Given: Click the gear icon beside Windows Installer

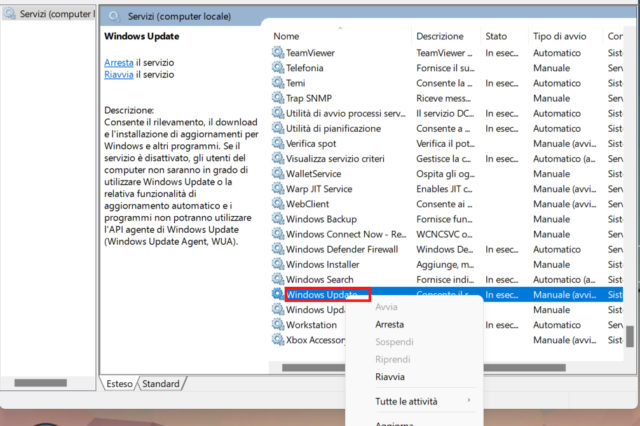Looking at the screenshot, I should coord(278,264).
